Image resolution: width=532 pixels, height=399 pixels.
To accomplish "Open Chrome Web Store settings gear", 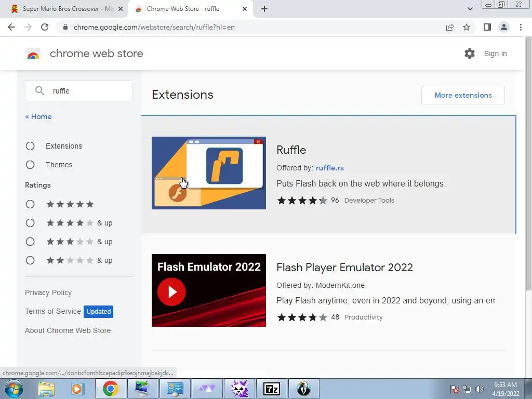I will (470, 54).
